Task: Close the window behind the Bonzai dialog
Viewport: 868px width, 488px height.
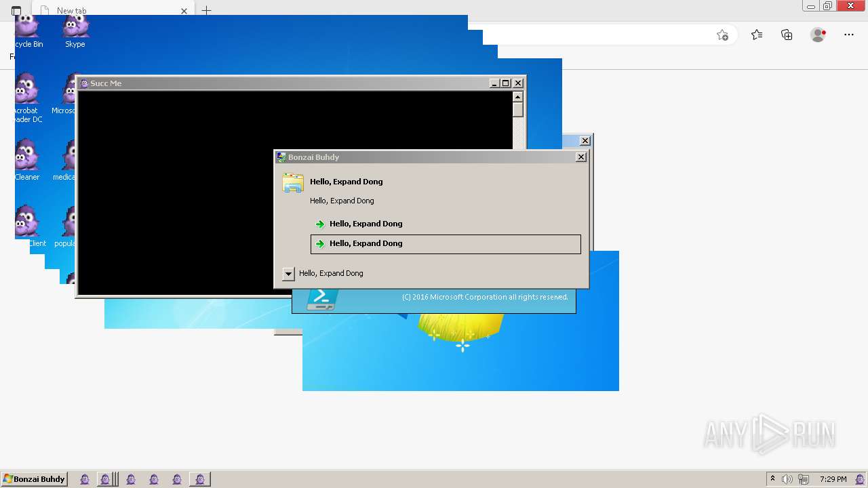Action: point(585,141)
